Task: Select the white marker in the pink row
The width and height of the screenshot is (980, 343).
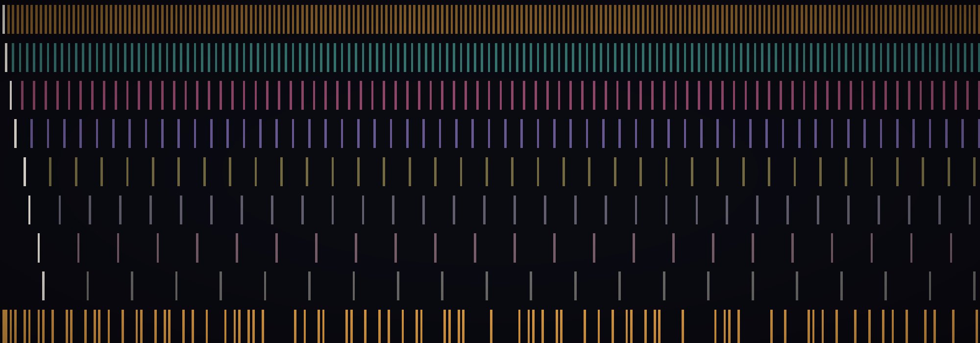Action: 11,96
